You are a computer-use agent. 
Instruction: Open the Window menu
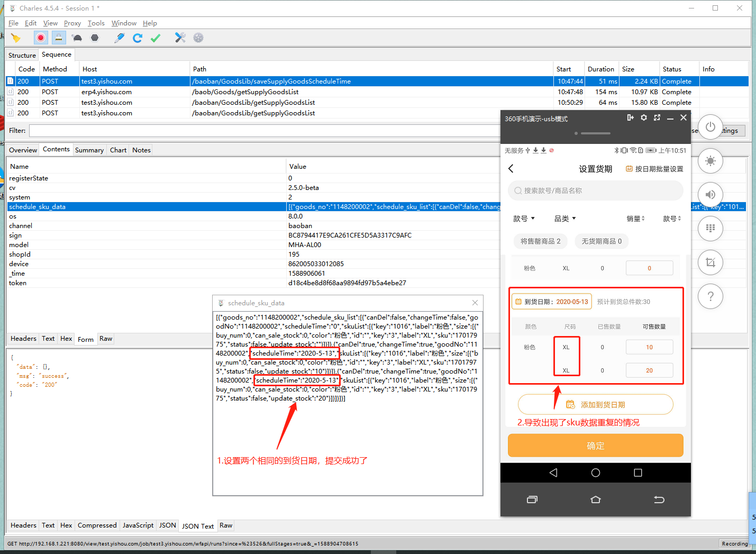tap(124, 23)
